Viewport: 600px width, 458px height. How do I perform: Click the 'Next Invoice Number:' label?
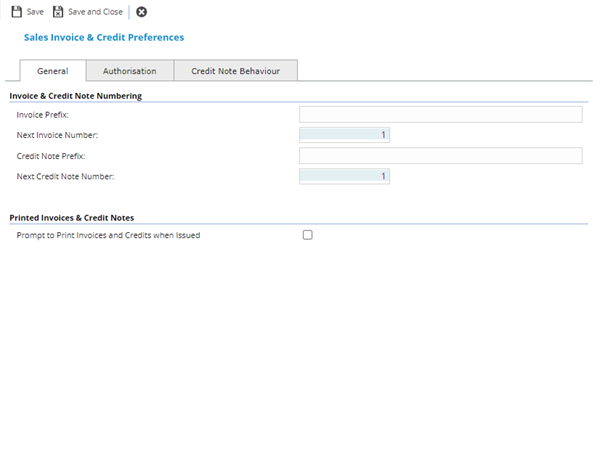point(58,135)
